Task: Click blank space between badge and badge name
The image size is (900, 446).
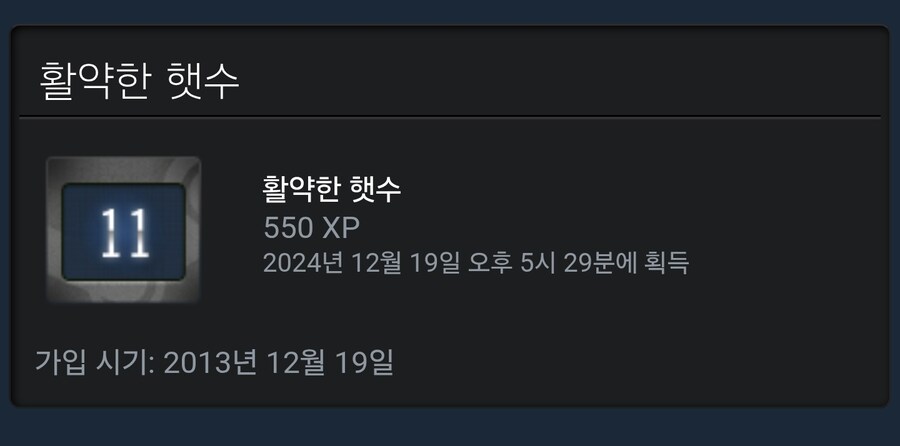Action: (231, 230)
